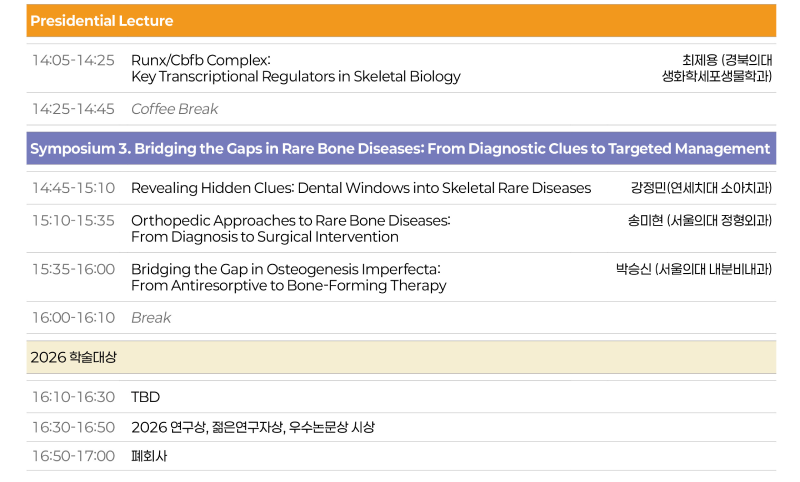Click the Presidential Lecture orange header
Image resolution: width=800 pixels, height=482 pixels.
click(401, 21)
